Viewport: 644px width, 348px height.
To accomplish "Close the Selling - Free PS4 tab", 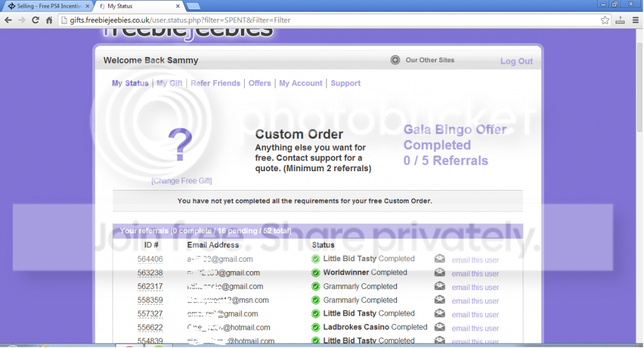I will point(87,6).
